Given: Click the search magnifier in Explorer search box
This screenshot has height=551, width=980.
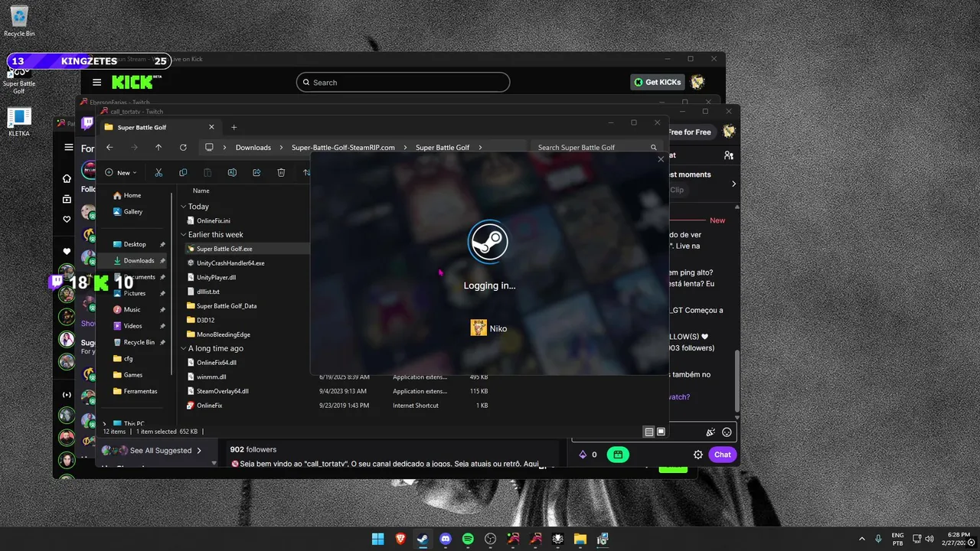Looking at the screenshot, I should click(654, 148).
